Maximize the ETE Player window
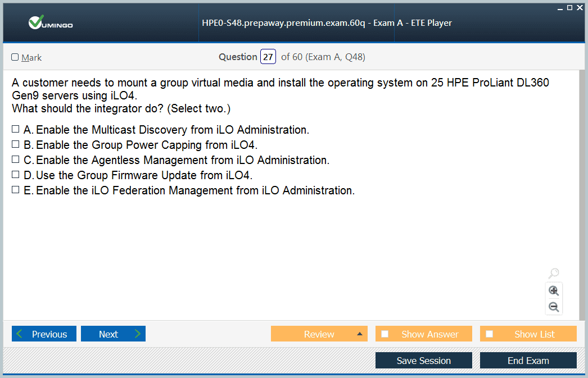The image size is (588, 378). click(569, 7)
